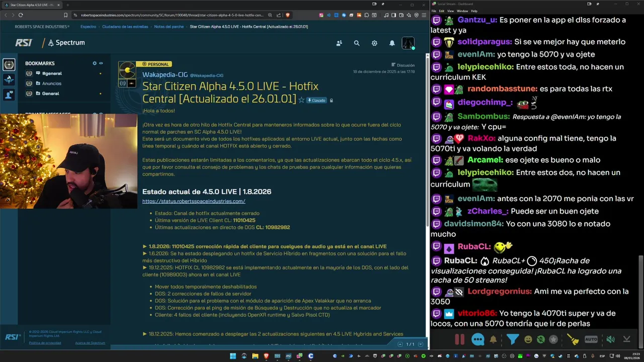Screen dimensions: 644x362
Task: Reload the page in the browser
Action: pyautogui.click(x=20, y=15)
